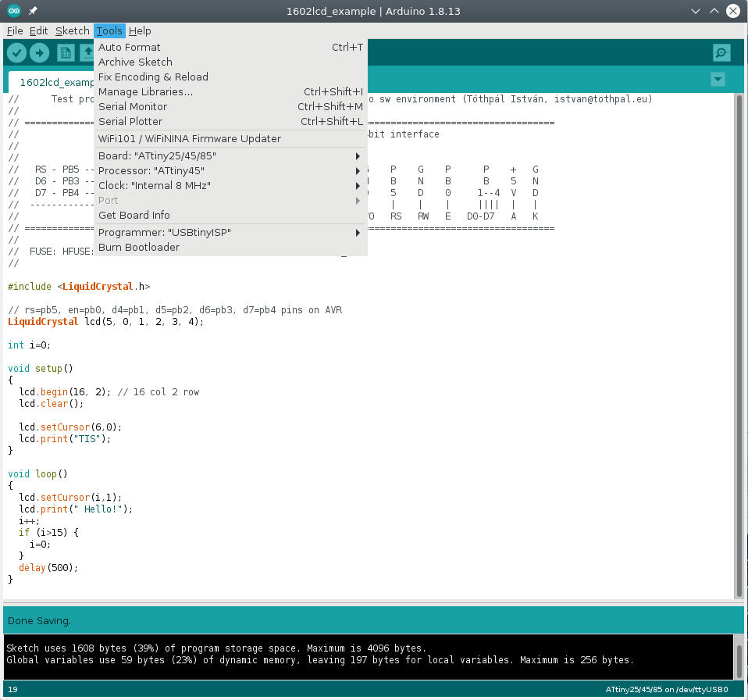748x700 pixels.
Task: Open the Help menu
Action: pos(140,31)
